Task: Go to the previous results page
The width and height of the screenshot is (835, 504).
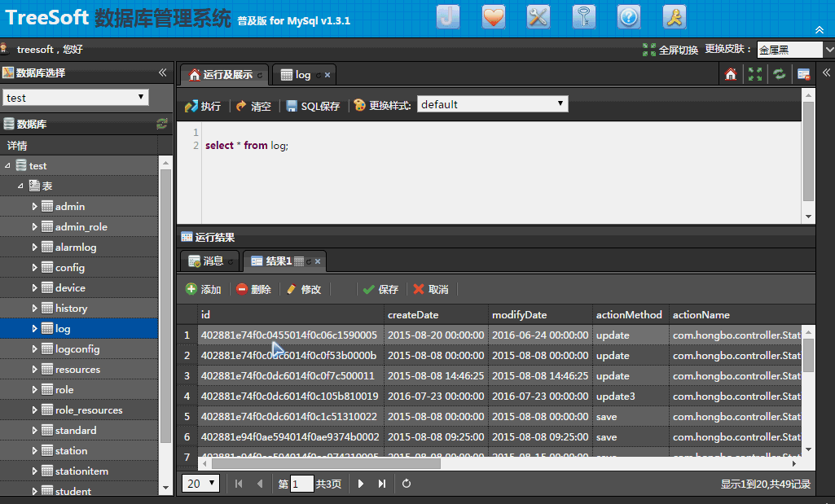Action: 260,484
